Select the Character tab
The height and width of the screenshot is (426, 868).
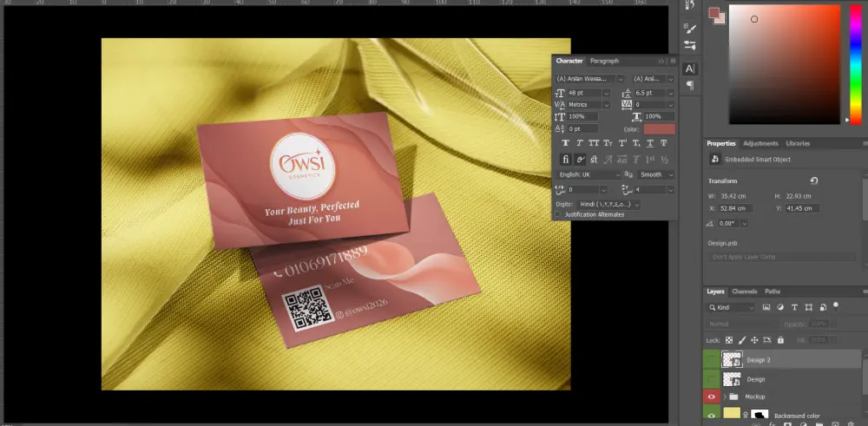pyautogui.click(x=569, y=61)
